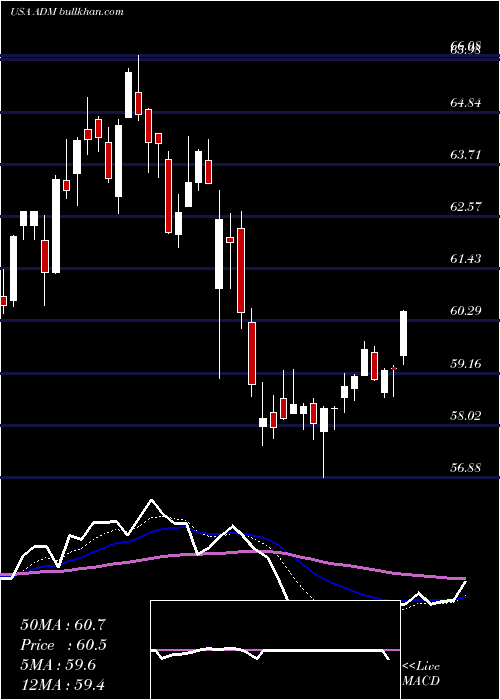Click the 'Price : 60.5' reading

64,645
